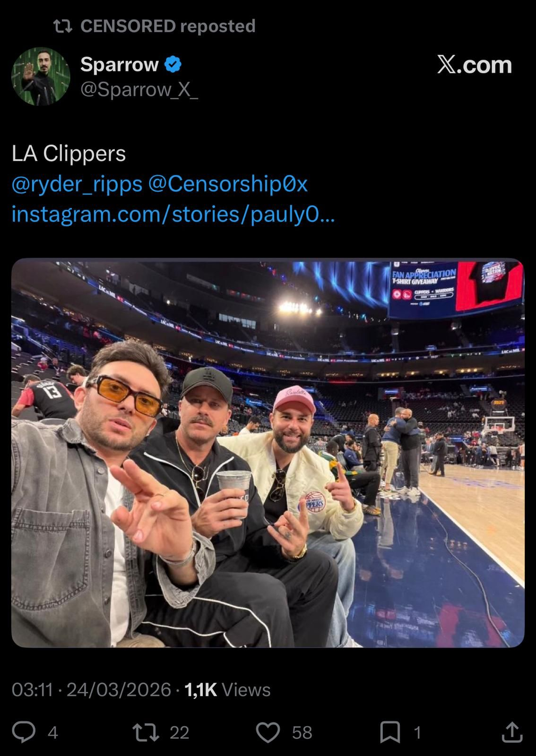
Task: Click the X.com logo text
Action: point(474,65)
